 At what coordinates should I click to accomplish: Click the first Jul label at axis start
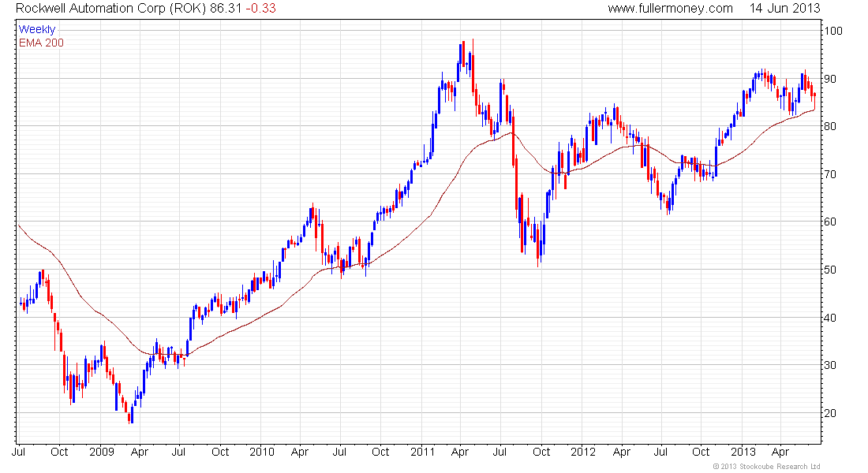[18, 452]
